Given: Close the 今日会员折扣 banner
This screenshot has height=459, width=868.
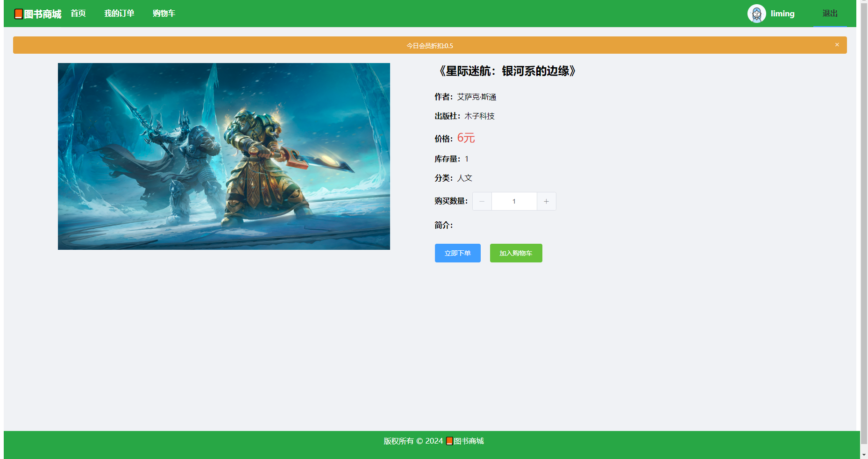Looking at the screenshot, I should click(837, 45).
